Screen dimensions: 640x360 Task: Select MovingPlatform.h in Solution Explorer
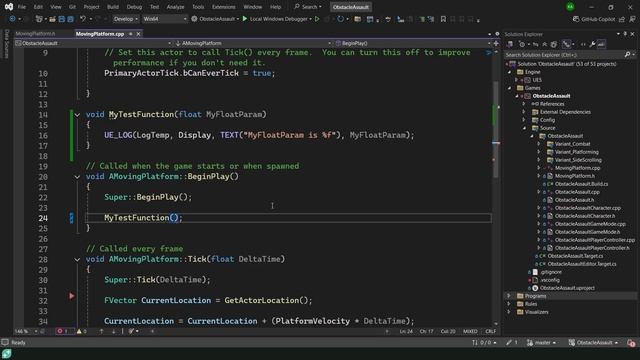tap(575, 176)
